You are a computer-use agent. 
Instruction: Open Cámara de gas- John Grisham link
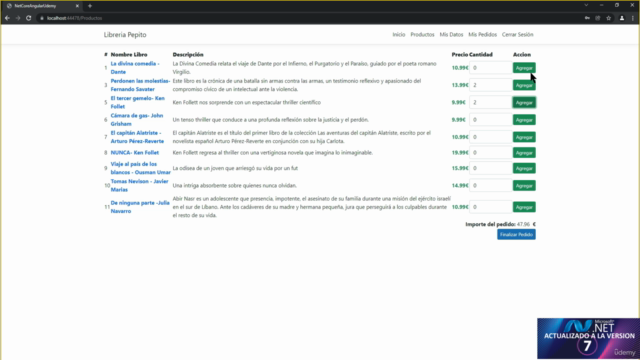click(137, 120)
